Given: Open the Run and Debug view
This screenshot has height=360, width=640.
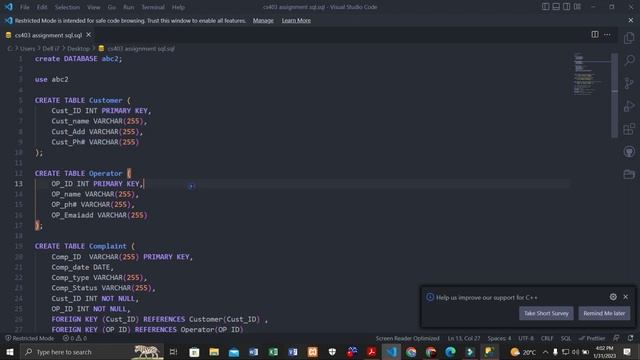Looking at the screenshot, I should click(x=629, y=106).
